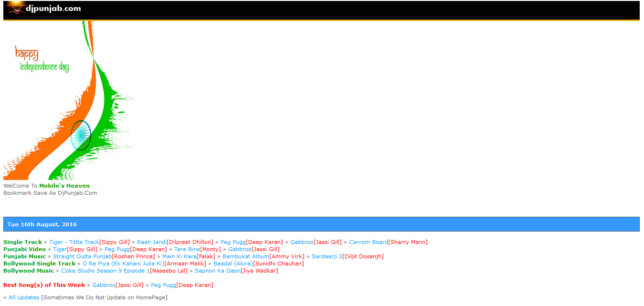This screenshot has height=306, width=644.
Task: Open Raah Jandi song link
Action: pos(152,242)
